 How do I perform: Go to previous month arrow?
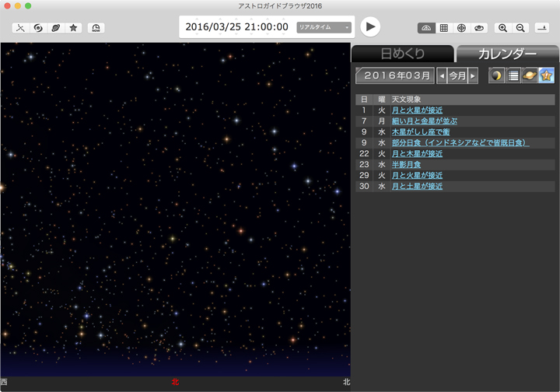[x=442, y=76]
